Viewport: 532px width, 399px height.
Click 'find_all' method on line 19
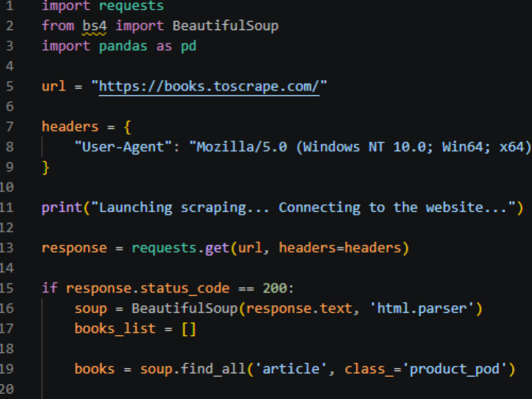click(x=213, y=369)
